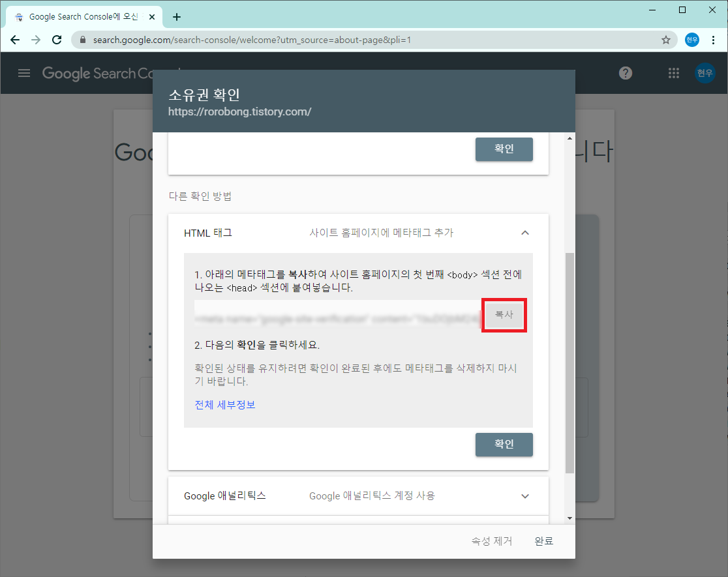View site info via the address bar lock icon
This screenshot has width=728, height=577.
[x=83, y=40]
